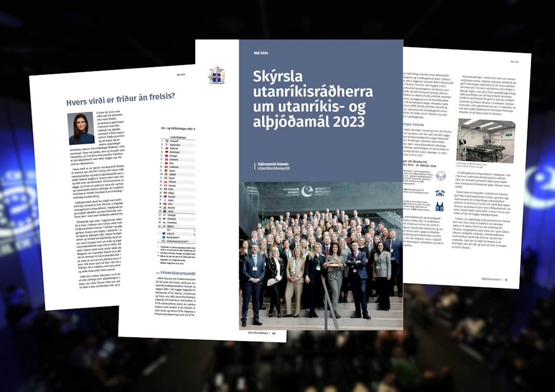Image resolution: width=555 pixels, height=392 pixels.
Task: Click 'Utanríkisráðuneytið' under Stjórnarráð Íslands
Action: tap(273, 168)
